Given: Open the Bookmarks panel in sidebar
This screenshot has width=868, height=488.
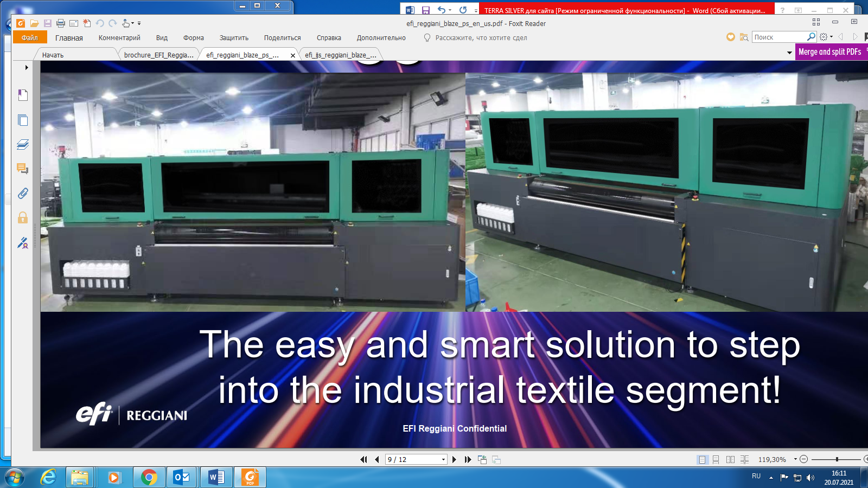Looking at the screenshot, I should 23,95.
